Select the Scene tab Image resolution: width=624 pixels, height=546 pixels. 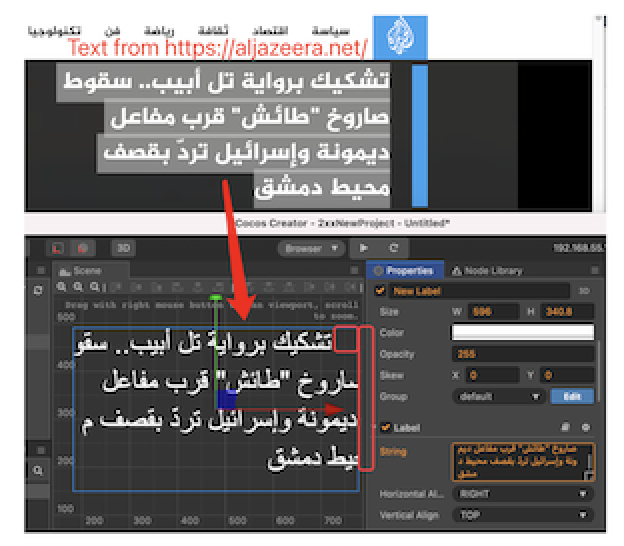pos(91,271)
